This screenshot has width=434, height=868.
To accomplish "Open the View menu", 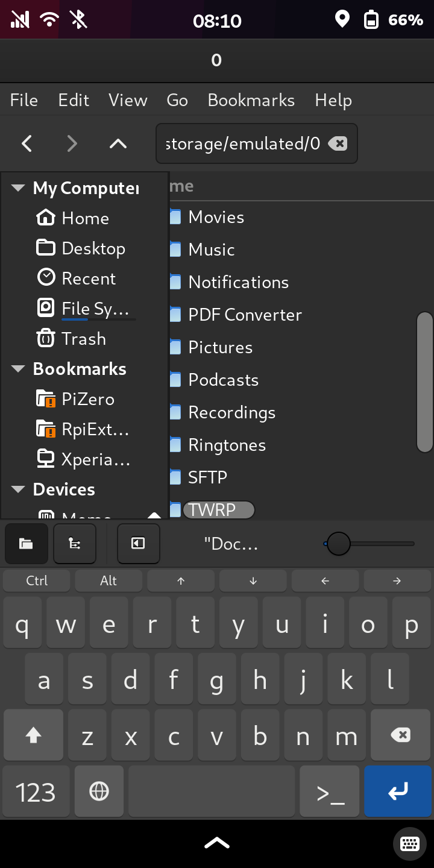I will click(128, 100).
